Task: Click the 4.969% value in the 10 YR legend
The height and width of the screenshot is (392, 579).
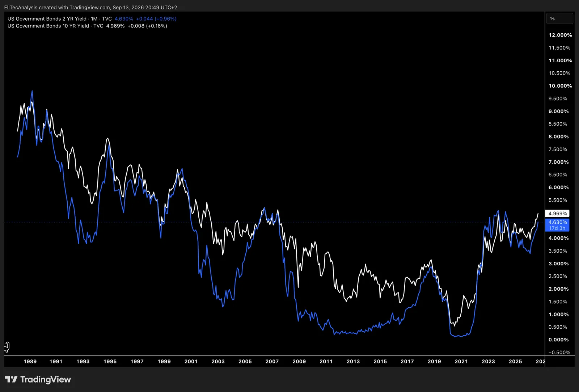Action: click(115, 26)
